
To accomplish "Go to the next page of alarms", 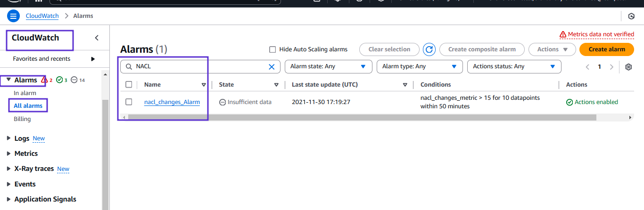I will (611, 67).
